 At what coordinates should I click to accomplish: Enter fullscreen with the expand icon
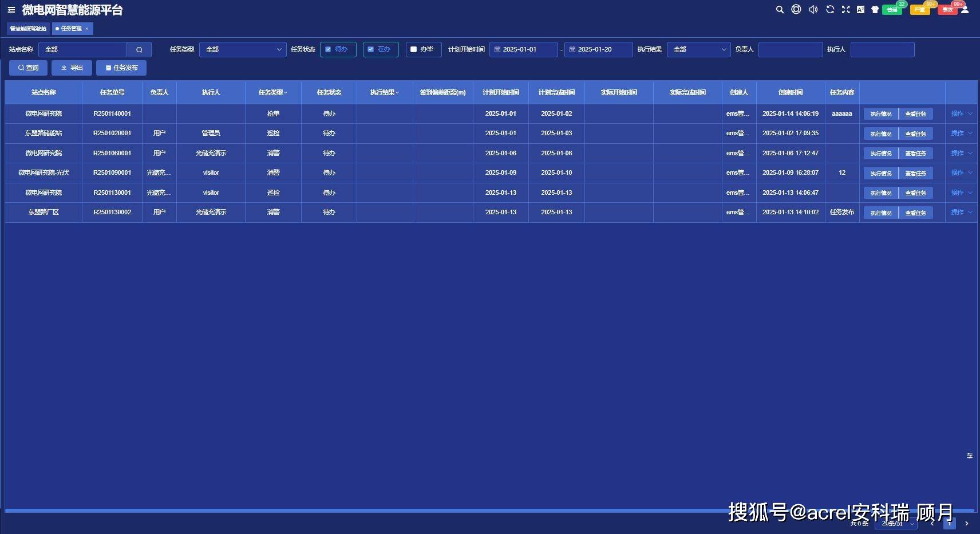pos(845,10)
